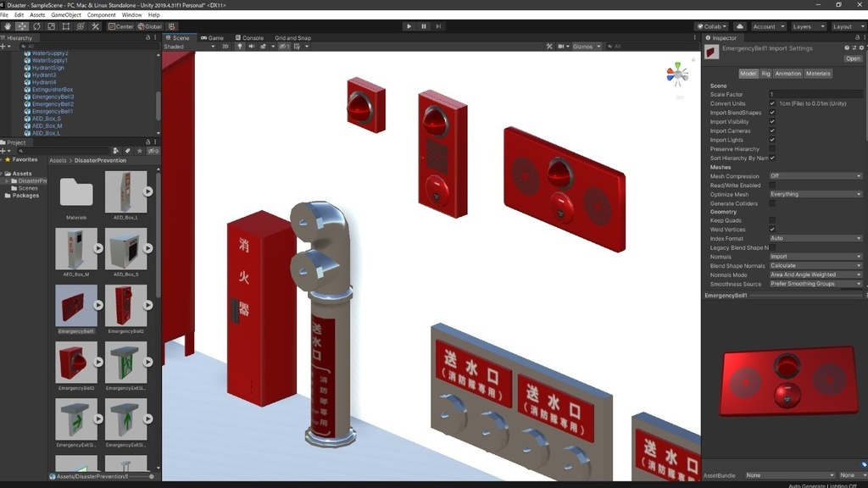Click favorite star icon in Project toolbar
This screenshot has width=868, height=488.
point(140,151)
